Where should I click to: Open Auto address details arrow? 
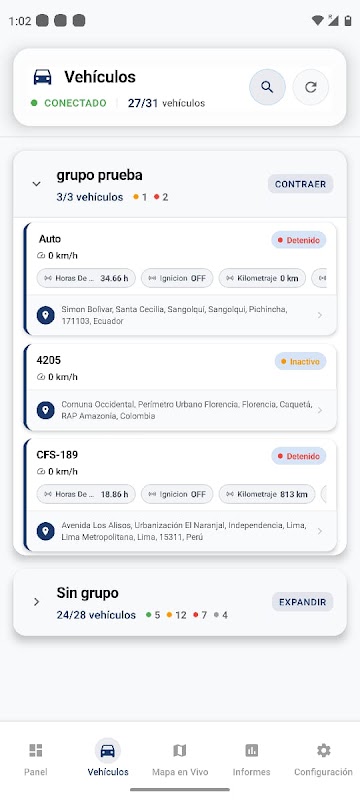[320, 315]
